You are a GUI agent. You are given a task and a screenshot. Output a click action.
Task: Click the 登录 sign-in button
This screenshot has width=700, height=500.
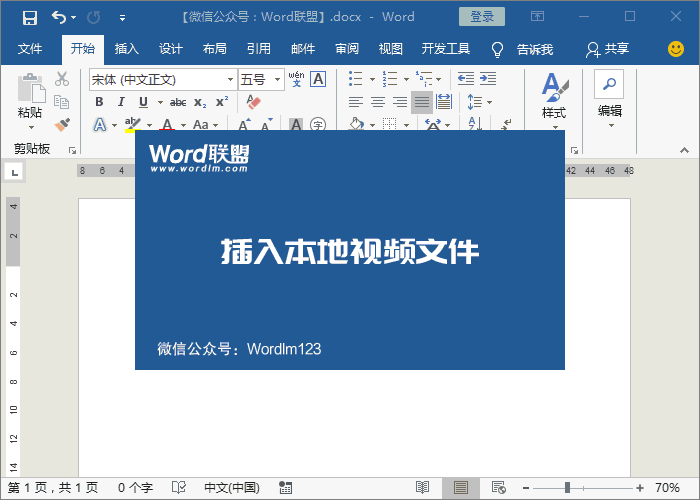pos(482,17)
